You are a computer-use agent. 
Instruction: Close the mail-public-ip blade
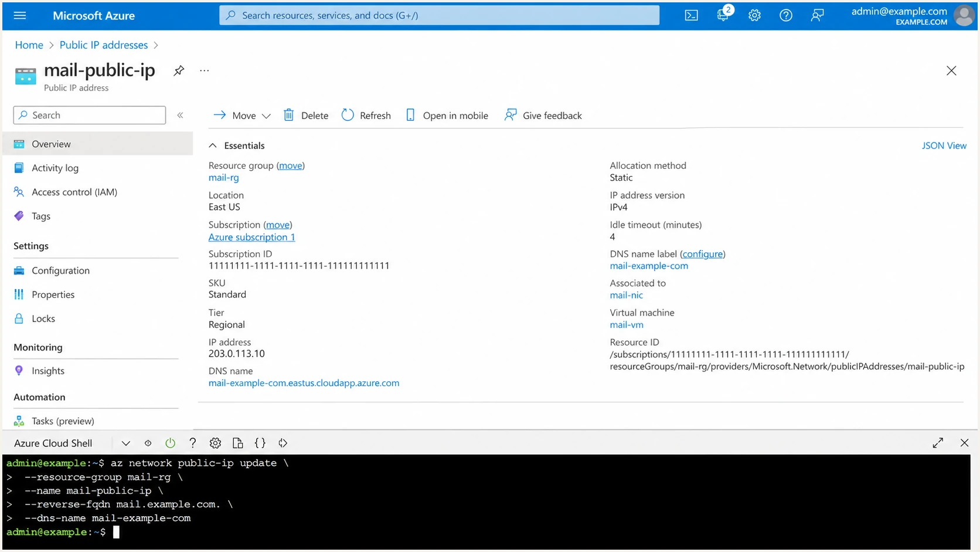(x=951, y=70)
